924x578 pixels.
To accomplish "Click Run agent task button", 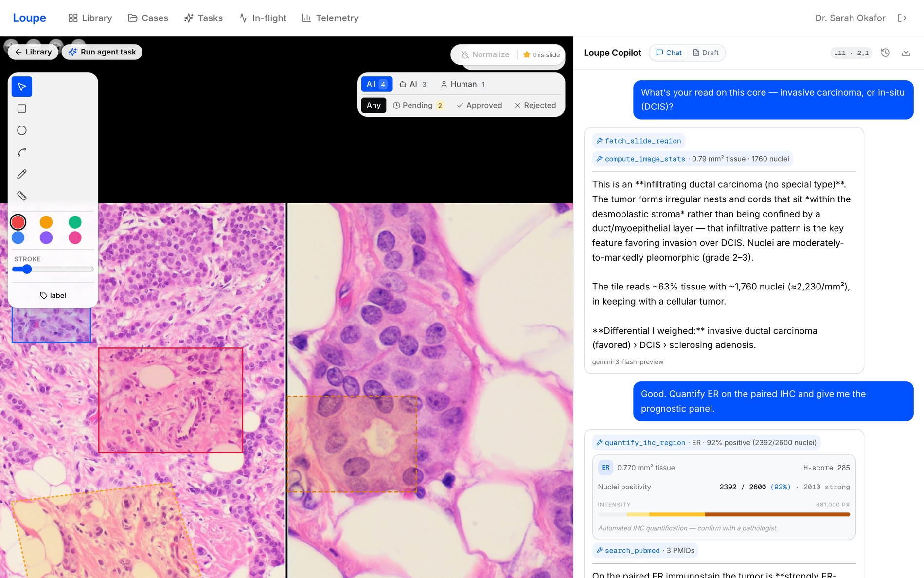I will tap(102, 52).
